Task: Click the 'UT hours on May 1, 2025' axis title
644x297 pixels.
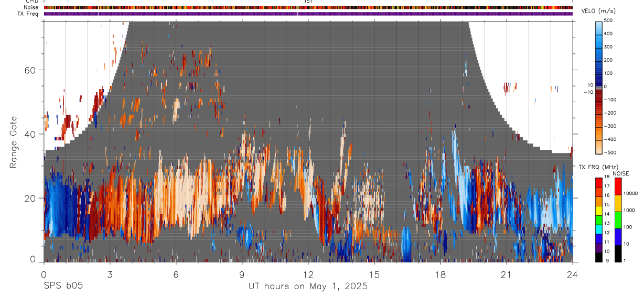Action: coord(308,286)
